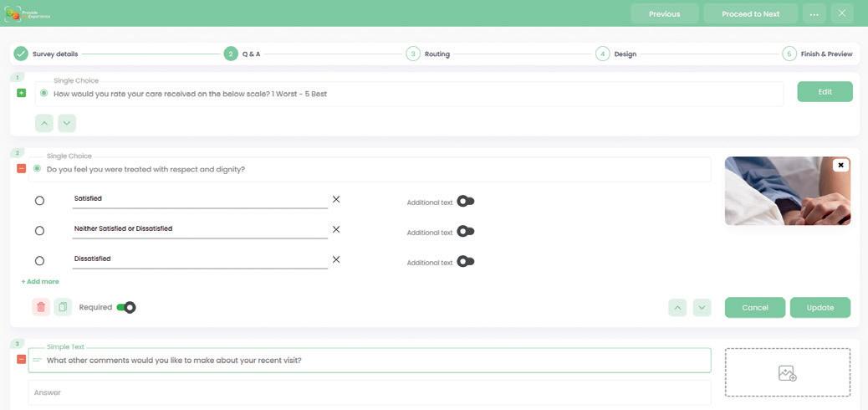Select the Dissatisfied radio button

point(39,260)
